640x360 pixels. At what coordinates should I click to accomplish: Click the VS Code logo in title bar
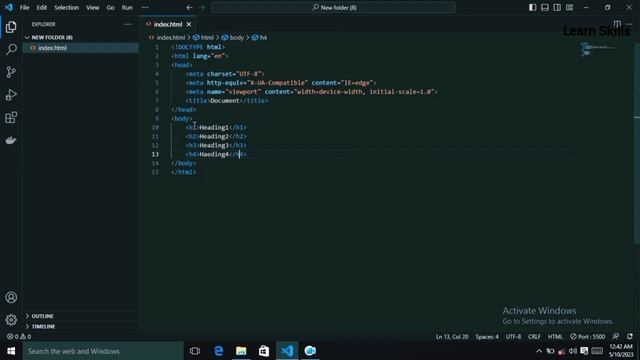pos(9,7)
